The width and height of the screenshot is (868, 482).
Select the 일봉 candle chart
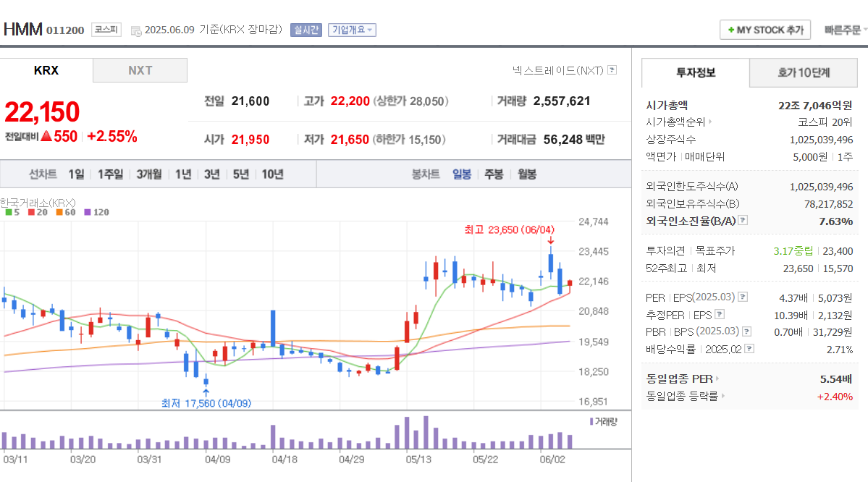coord(462,174)
